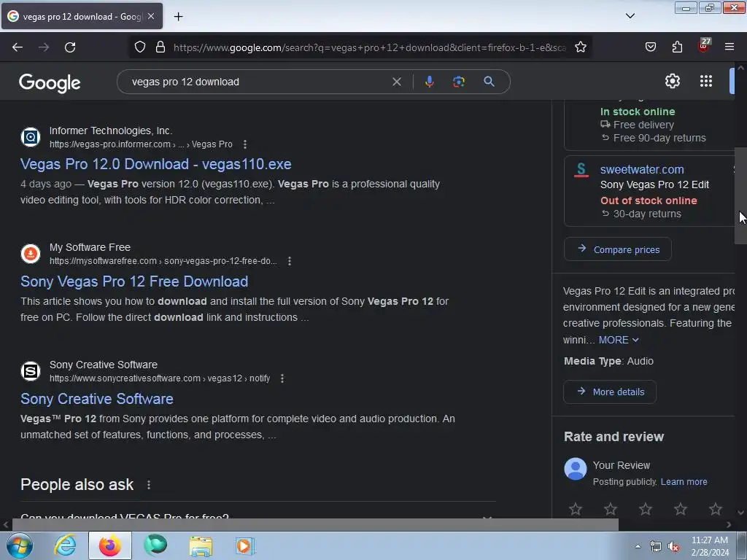Open the tracking protection shield icon
Image resolution: width=747 pixels, height=560 pixels.
pyautogui.click(x=139, y=47)
